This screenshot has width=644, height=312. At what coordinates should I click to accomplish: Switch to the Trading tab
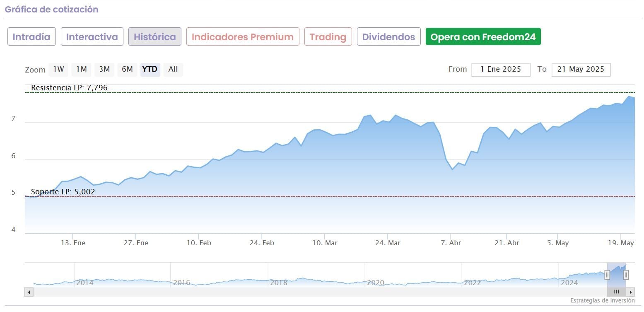[x=328, y=37]
